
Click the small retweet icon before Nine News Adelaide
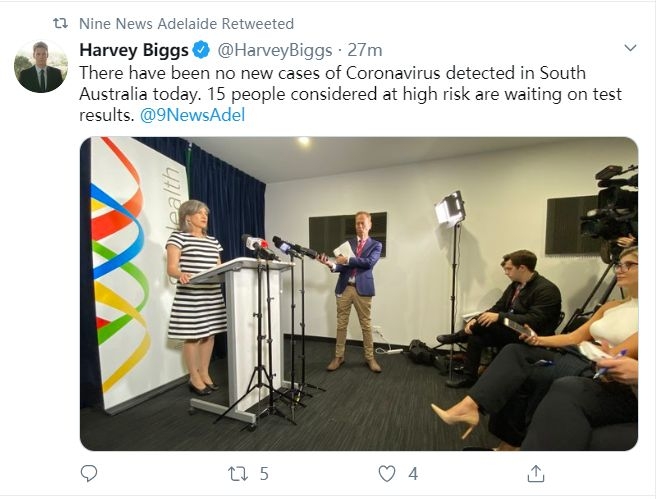click(x=60, y=22)
